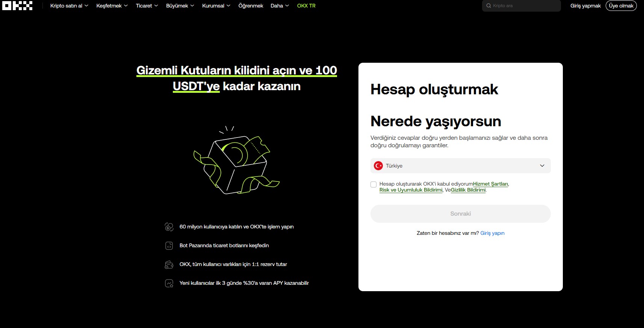Expand the Daha menu
The height and width of the screenshot is (328, 644).
click(x=280, y=6)
